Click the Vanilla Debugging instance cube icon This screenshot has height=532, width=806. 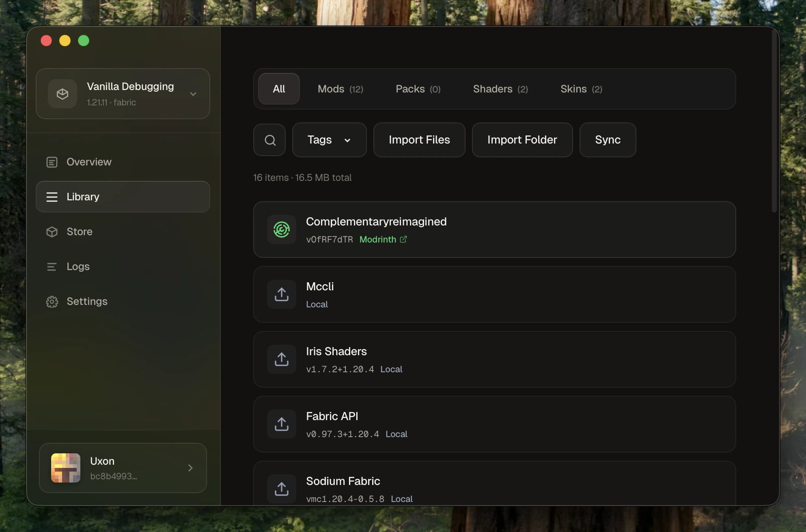click(62, 94)
